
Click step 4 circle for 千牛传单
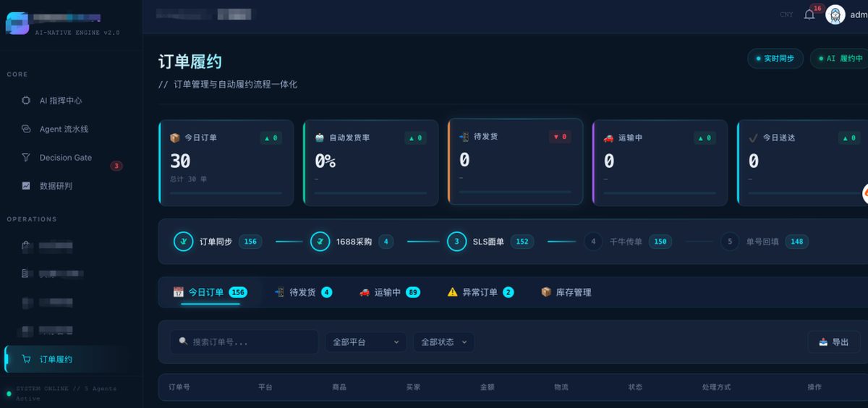click(593, 242)
